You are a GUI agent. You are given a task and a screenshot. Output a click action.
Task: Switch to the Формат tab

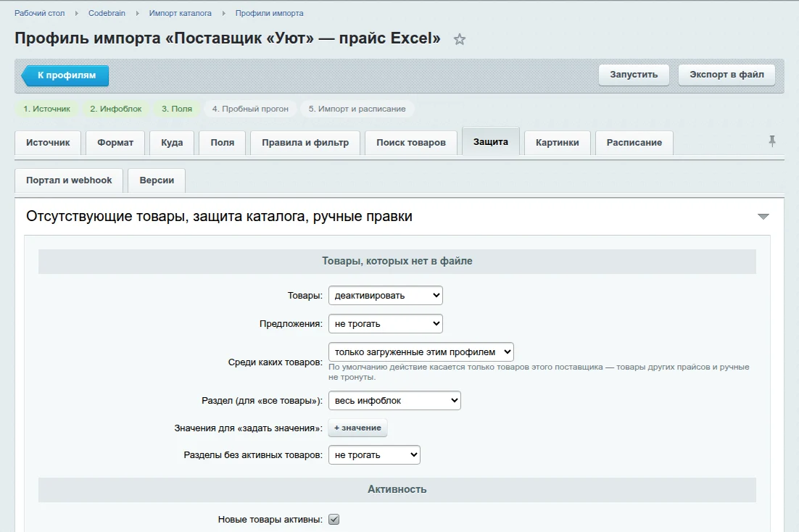tap(115, 143)
